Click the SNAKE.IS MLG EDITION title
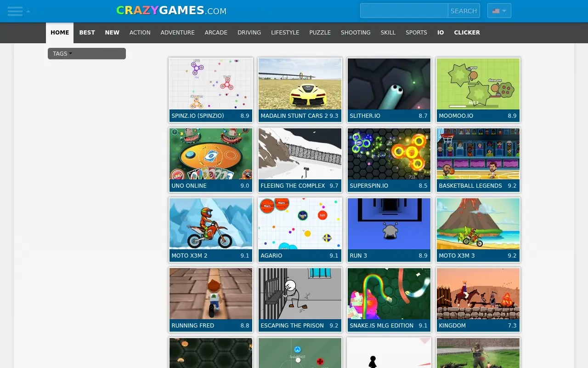The image size is (588, 368). pyautogui.click(x=382, y=326)
